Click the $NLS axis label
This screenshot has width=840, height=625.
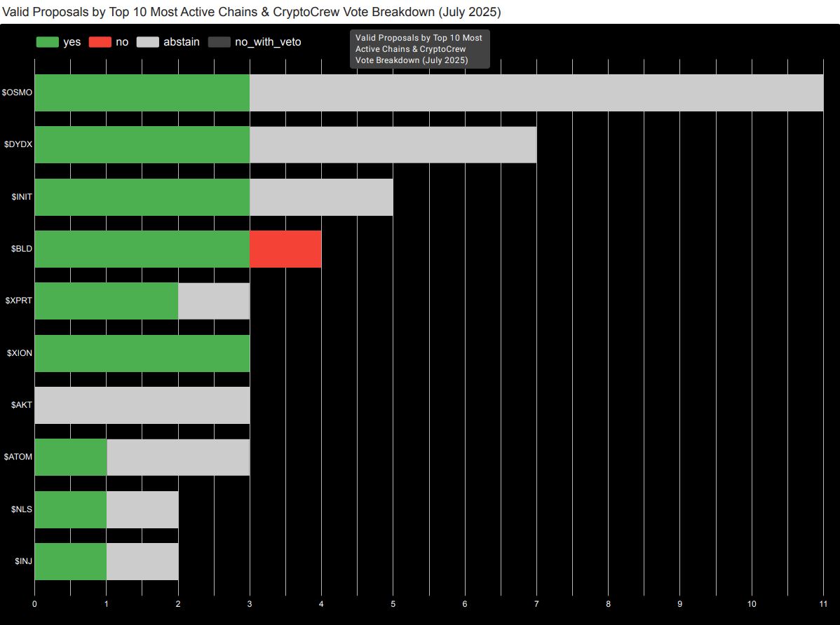tap(22, 509)
